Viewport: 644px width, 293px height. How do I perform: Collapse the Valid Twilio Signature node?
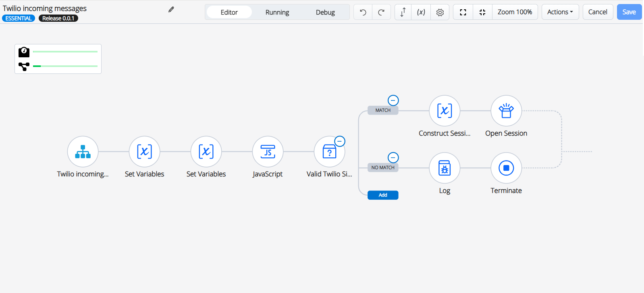[x=340, y=142]
